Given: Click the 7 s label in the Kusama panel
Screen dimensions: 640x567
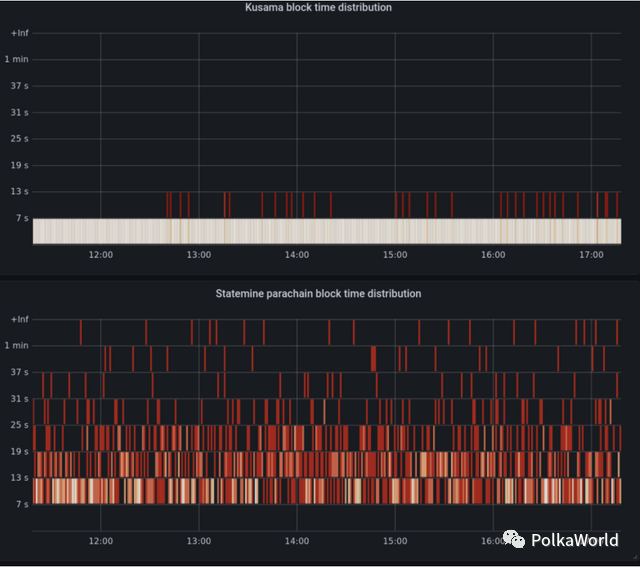Looking at the screenshot, I should (22, 218).
